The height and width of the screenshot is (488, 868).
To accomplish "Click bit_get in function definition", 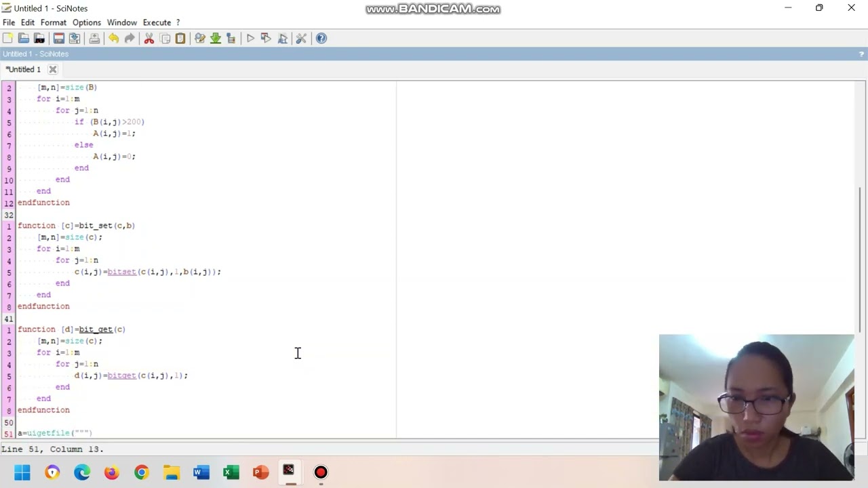I will tap(96, 329).
